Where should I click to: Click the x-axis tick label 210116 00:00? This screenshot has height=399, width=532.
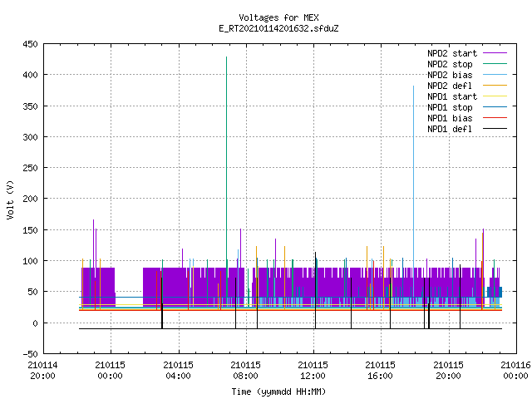(x=515, y=371)
